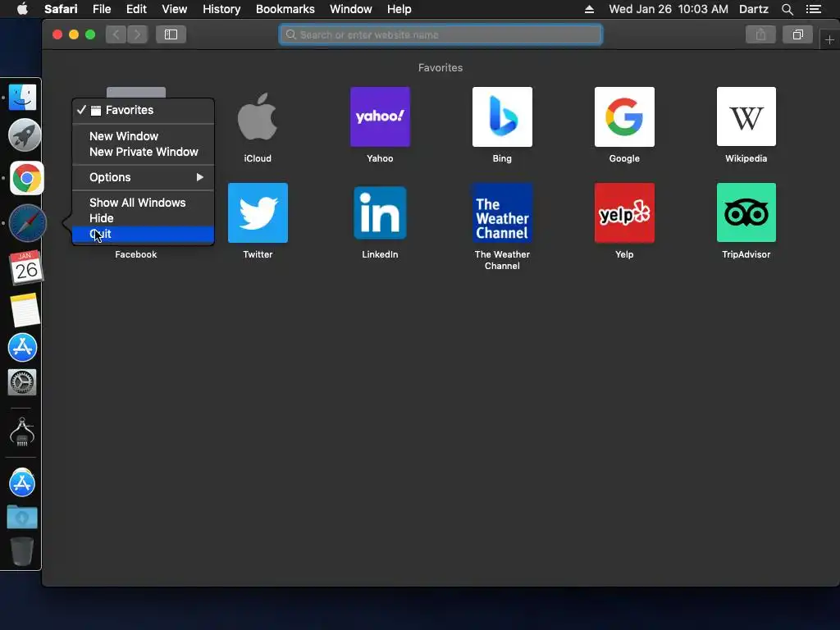Open the Safari menu in menu bar
The height and width of the screenshot is (630, 840).
point(61,9)
